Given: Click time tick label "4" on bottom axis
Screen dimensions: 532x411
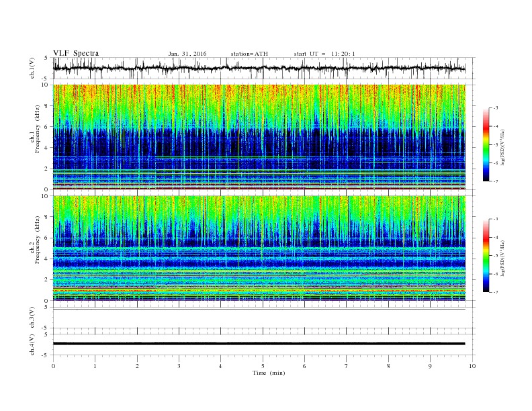Looking at the screenshot, I should (220, 366).
